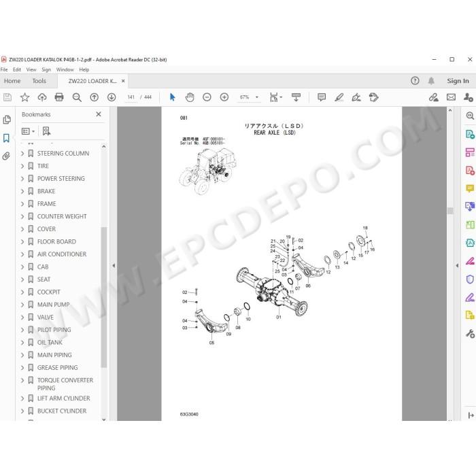
Task: Click the document vertical scrollbar thumb
Action: 450,211
